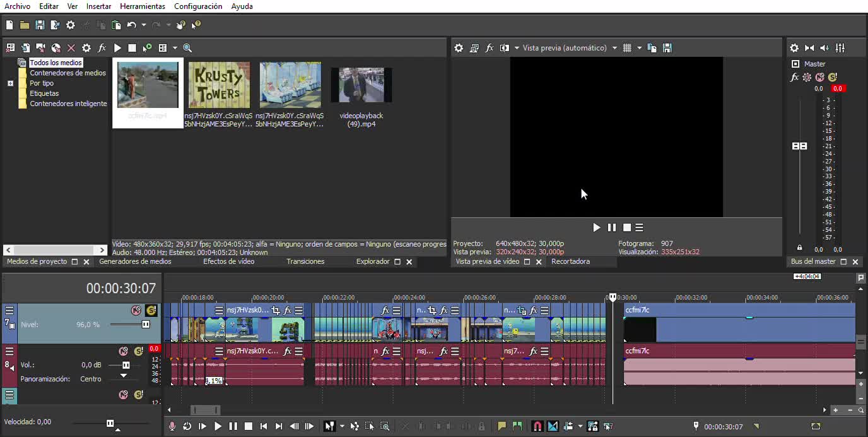This screenshot has width=868, height=437.
Task: Save snapshot of the video preview to file
Action: pos(667,48)
